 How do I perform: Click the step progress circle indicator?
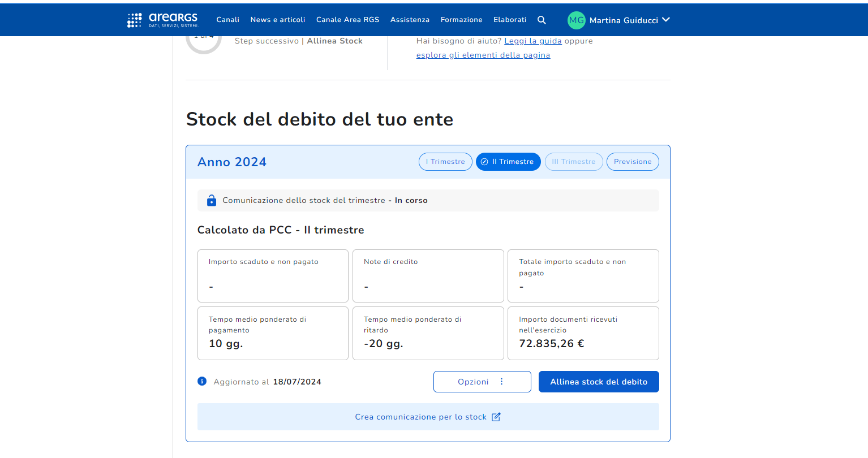coord(204,41)
